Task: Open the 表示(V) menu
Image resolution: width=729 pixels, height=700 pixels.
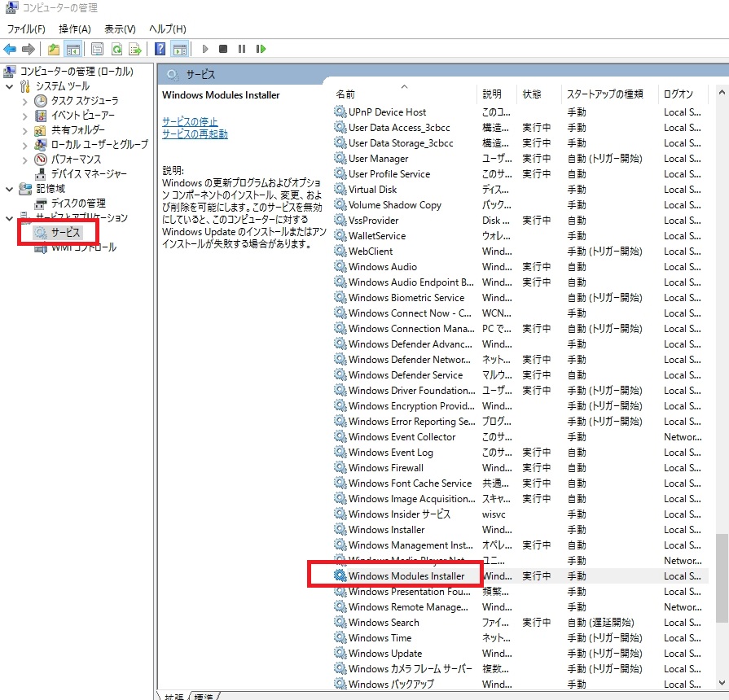Action: [120, 29]
